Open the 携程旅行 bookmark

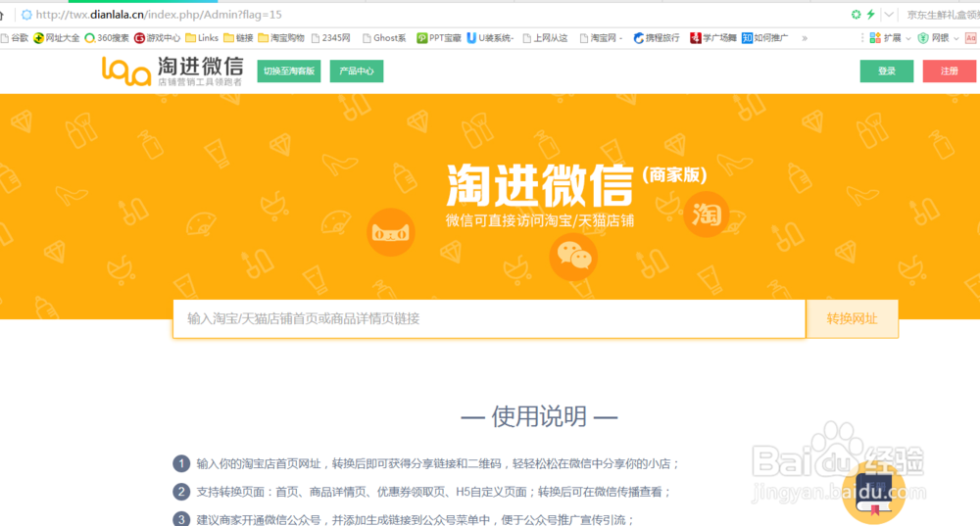point(657,38)
